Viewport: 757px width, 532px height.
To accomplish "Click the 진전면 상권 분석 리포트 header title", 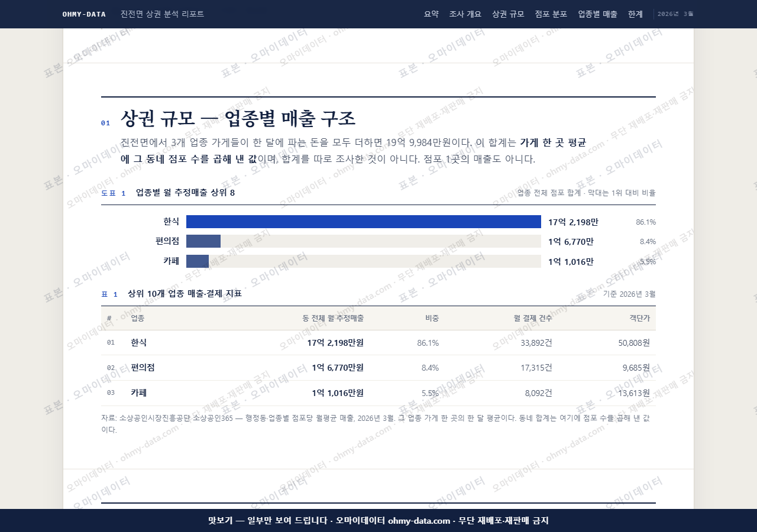I will point(162,14).
